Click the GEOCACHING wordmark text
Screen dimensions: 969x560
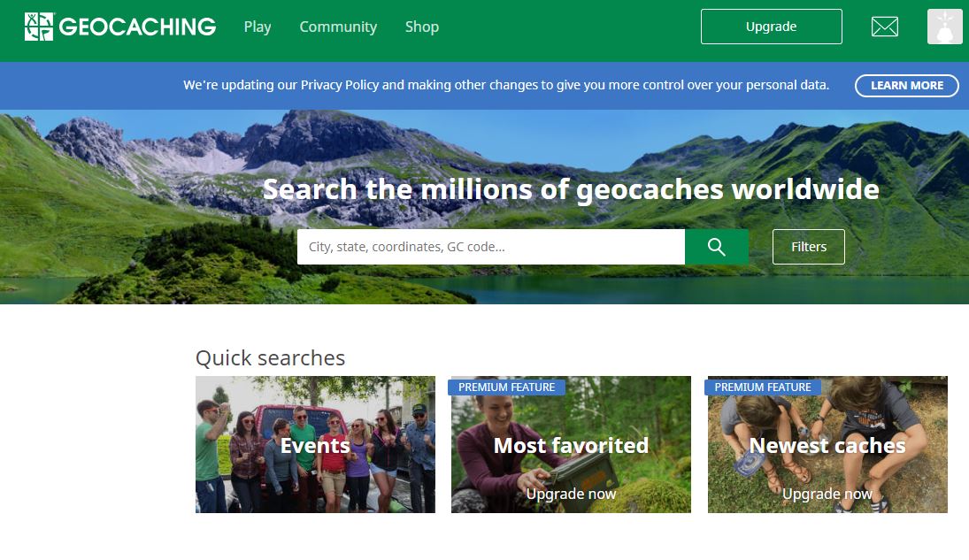(x=137, y=27)
